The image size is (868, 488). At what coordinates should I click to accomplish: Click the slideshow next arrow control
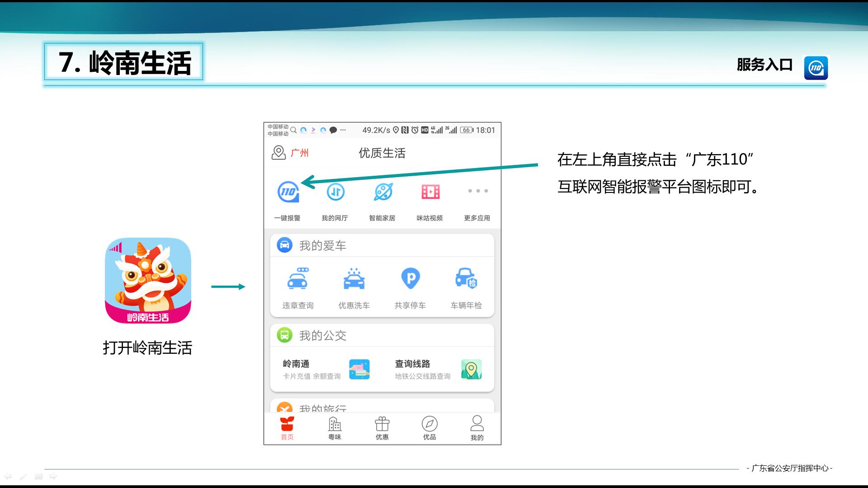53,476
